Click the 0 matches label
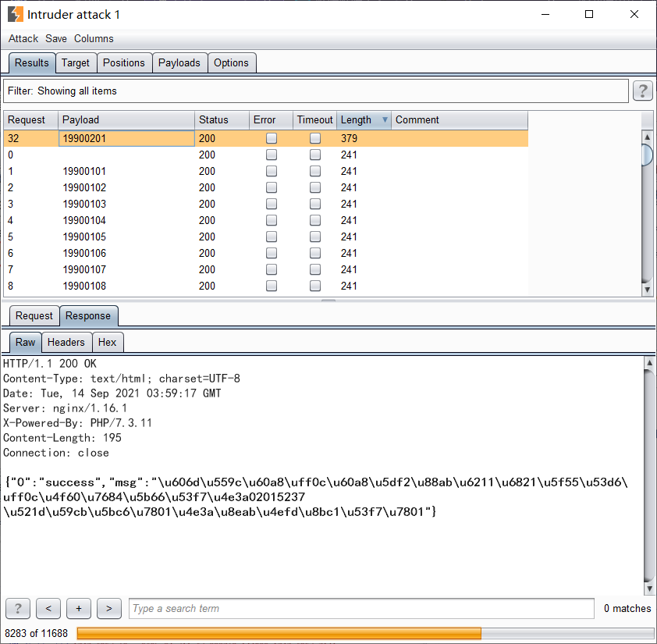 tap(627, 608)
